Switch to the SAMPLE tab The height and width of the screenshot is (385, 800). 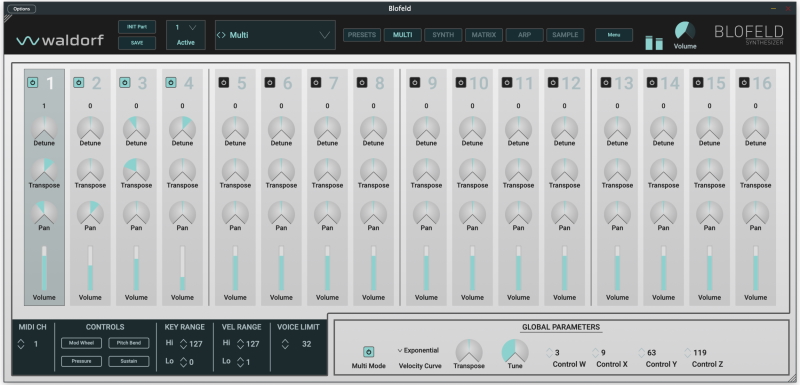point(565,35)
